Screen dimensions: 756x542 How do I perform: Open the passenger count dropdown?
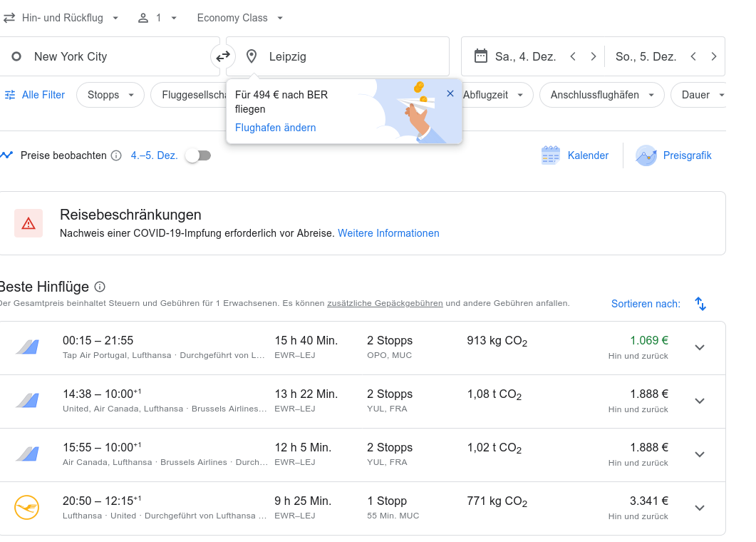tap(157, 18)
